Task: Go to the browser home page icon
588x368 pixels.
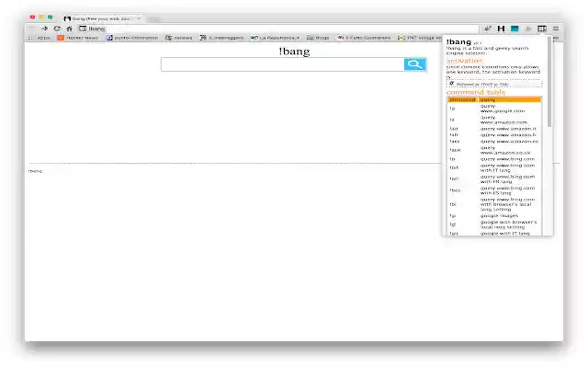Action: pyautogui.click(x=70, y=29)
